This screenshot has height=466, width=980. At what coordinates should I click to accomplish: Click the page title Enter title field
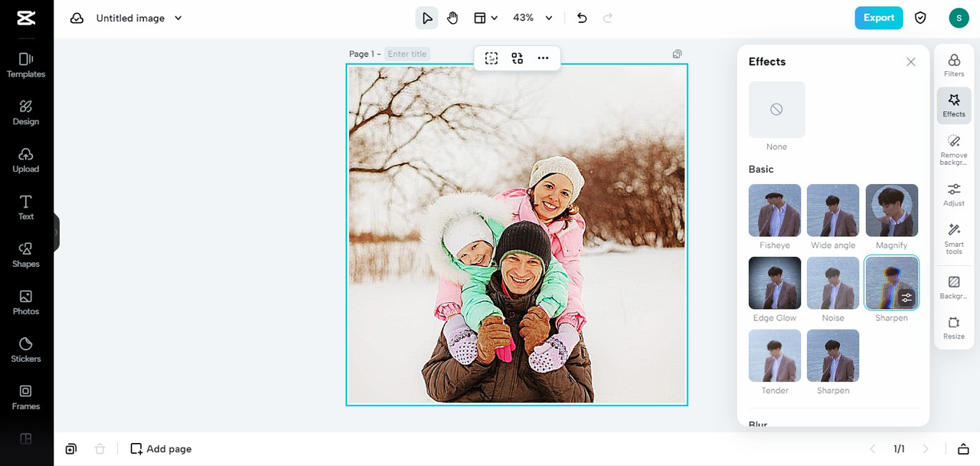coord(407,54)
